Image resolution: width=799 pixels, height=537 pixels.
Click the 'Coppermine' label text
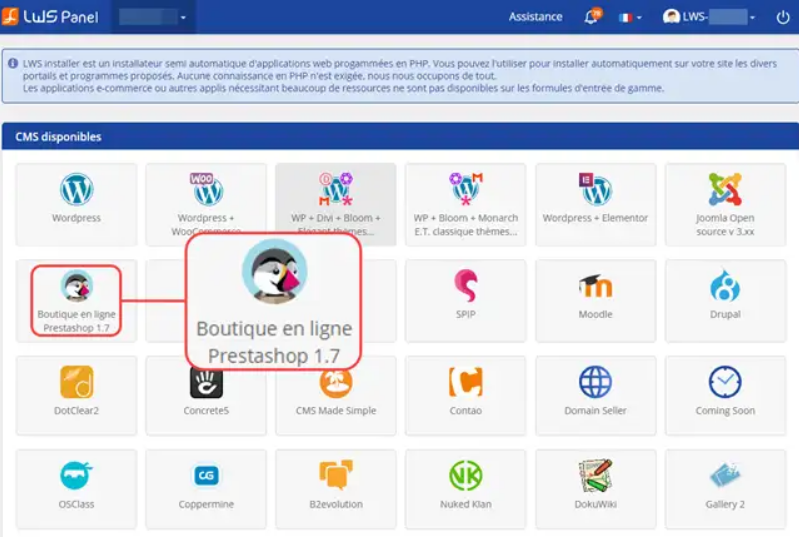point(206,504)
